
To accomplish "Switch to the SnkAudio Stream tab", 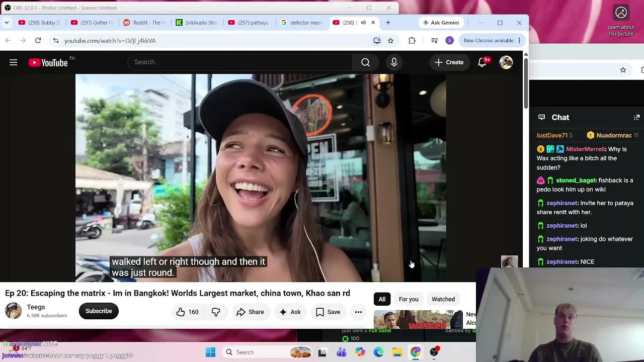I will [197, 23].
